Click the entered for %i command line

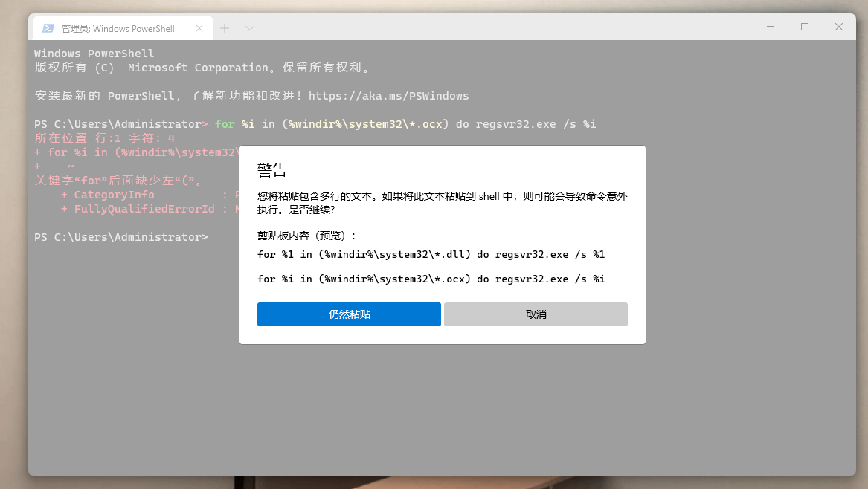[x=405, y=124]
